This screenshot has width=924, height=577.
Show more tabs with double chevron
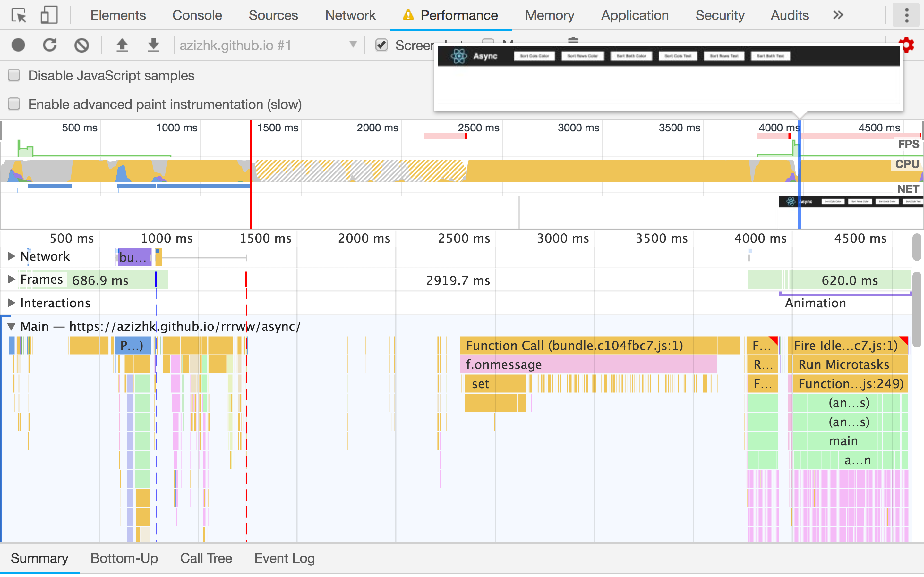click(x=838, y=15)
